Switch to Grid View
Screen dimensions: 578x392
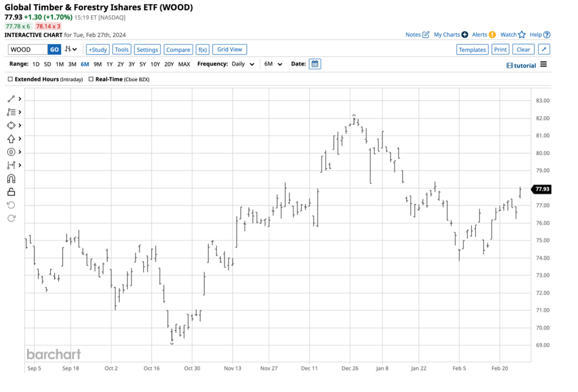pos(229,50)
